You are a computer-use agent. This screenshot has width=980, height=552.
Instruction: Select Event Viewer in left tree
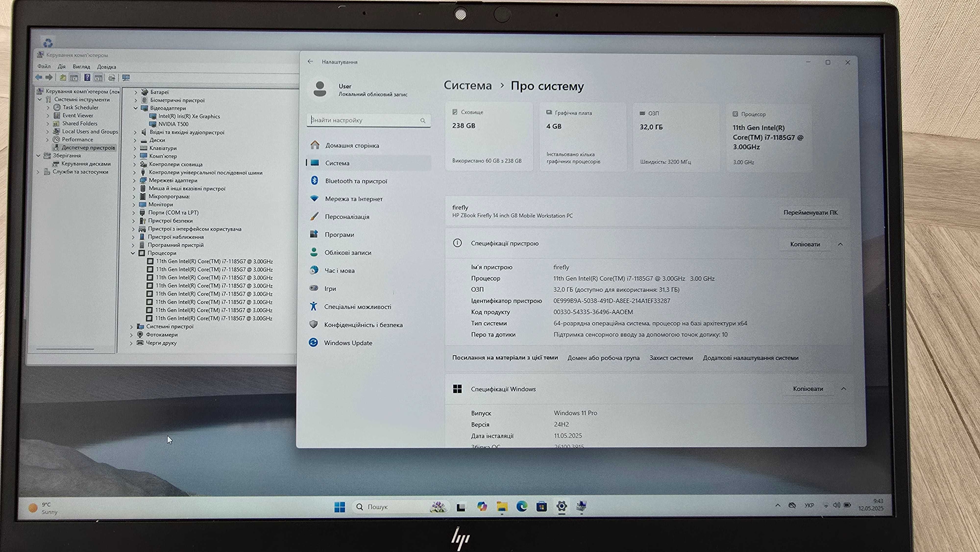[x=78, y=115]
